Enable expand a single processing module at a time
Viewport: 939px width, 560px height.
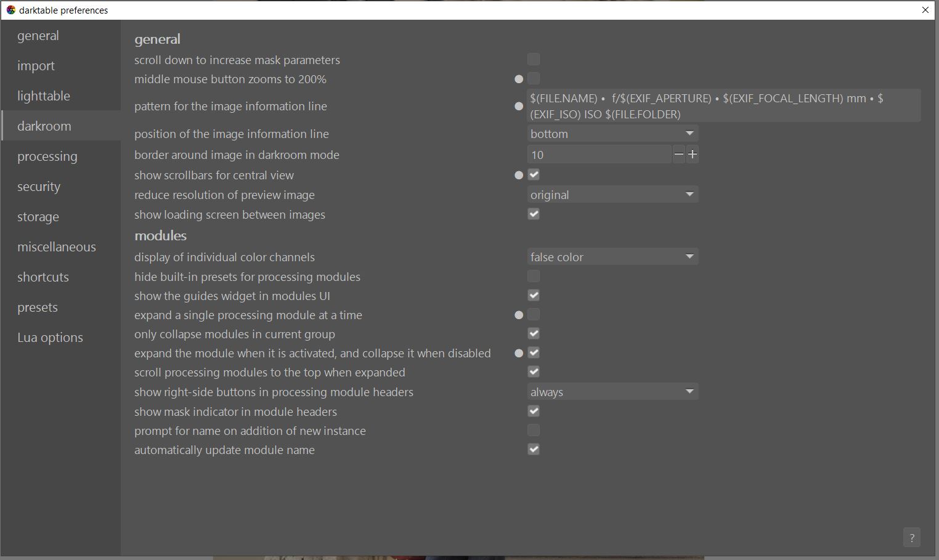pyautogui.click(x=534, y=314)
